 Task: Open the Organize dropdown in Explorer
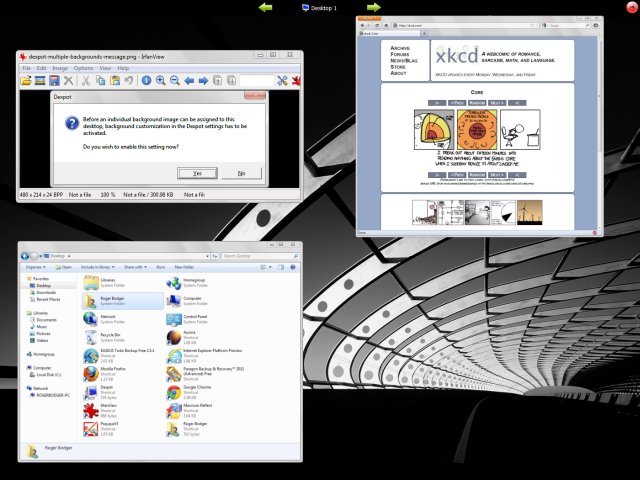35,267
